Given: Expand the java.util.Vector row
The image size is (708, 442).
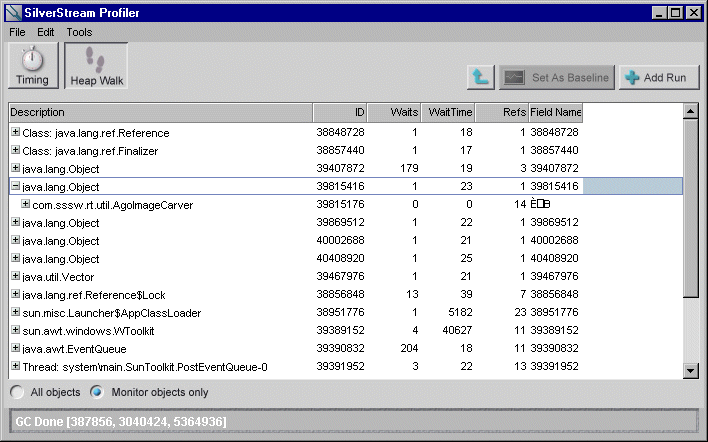Looking at the screenshot, I should point(15,276).
